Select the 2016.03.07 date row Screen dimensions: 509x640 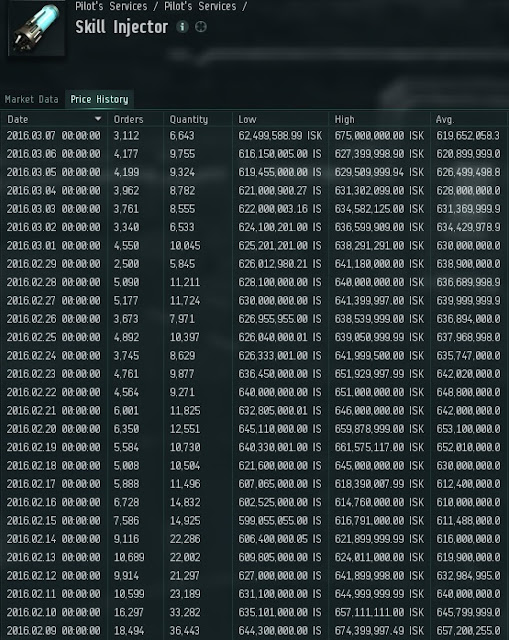click(x=254, y=136)
